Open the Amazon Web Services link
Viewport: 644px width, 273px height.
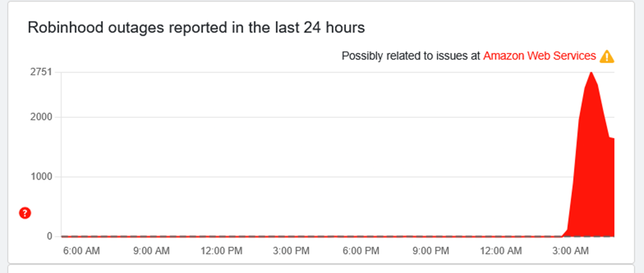539,56
